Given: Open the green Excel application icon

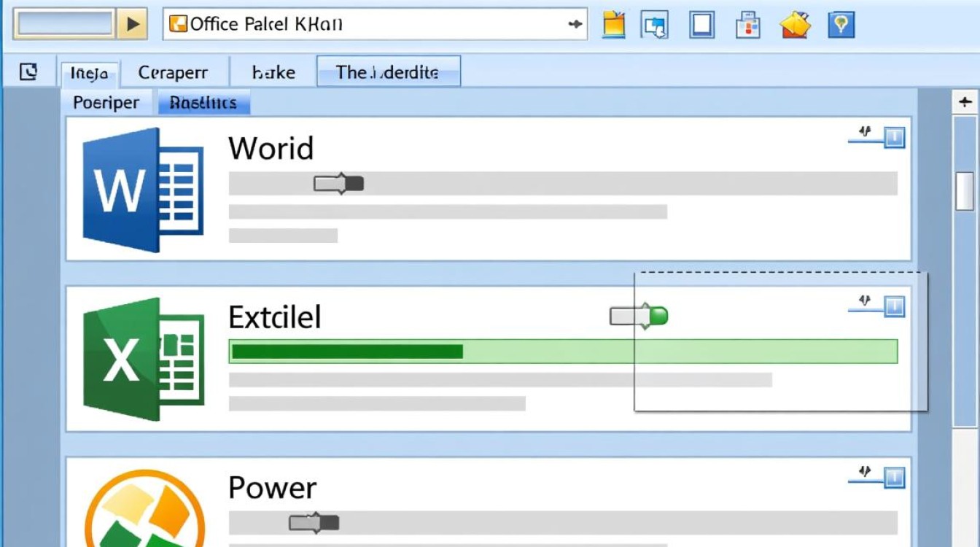Looking at the screenshot, I should point(144,359).
